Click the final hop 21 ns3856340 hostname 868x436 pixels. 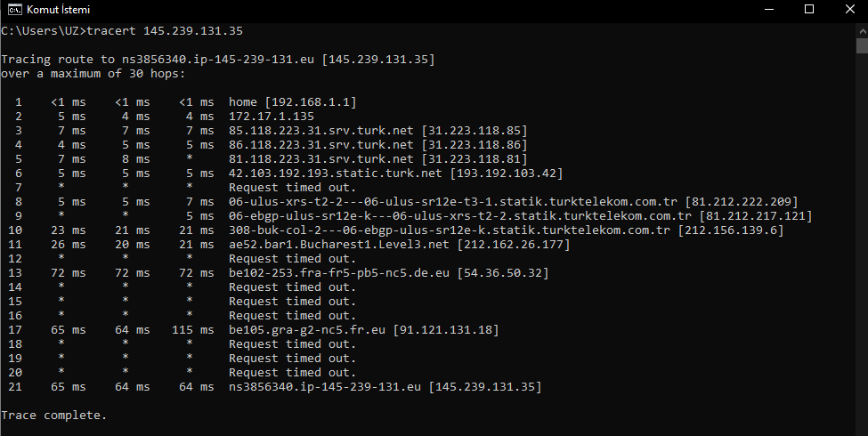pyautogui.click(x=324, y=387)
